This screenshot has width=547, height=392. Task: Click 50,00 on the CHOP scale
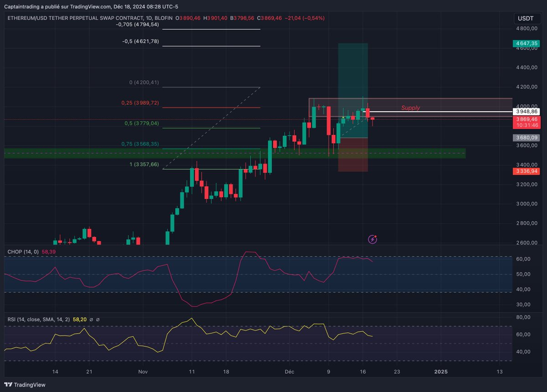pyautogui.click(x=523, y=274)
